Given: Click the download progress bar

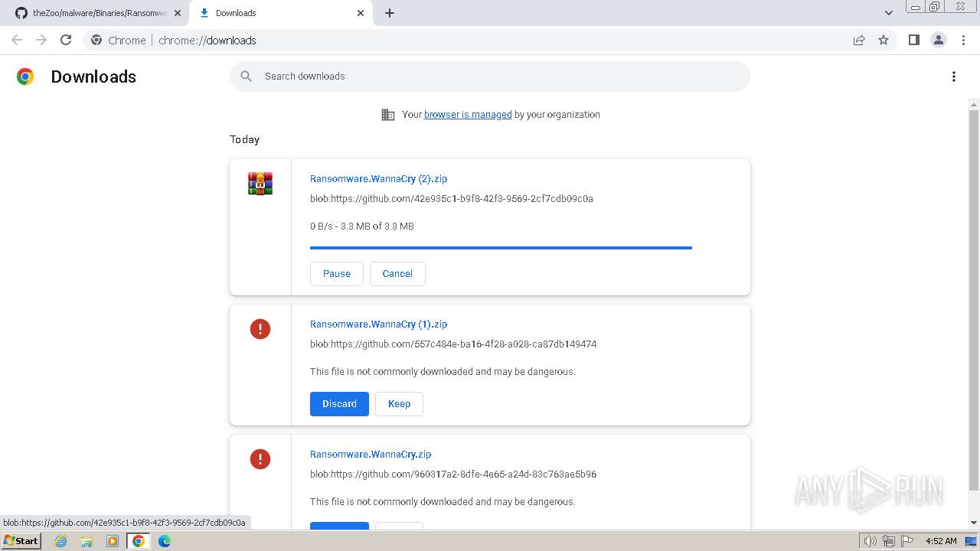Looking at the screenshot, I should pos(501,248).
